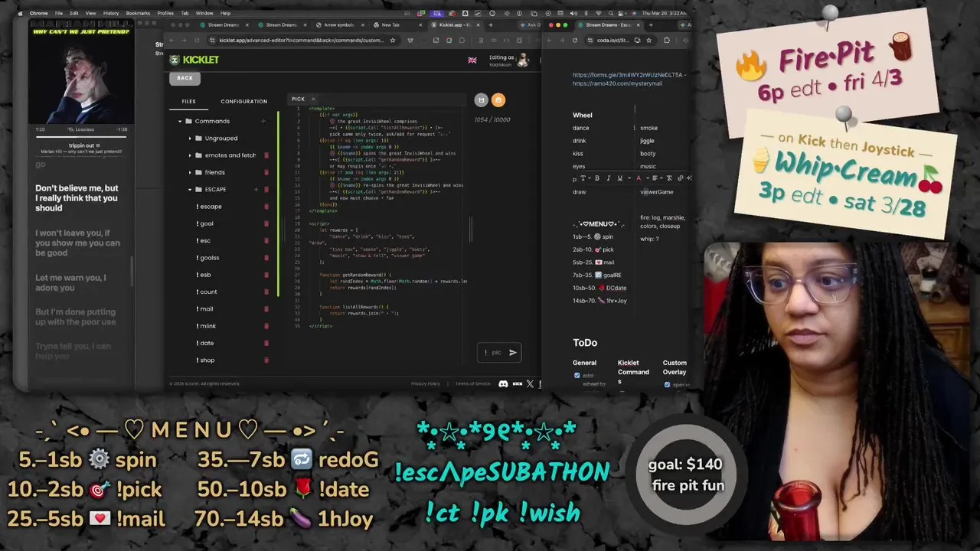The width and height of the screenshot is (980, 551).
Task: Open the X icon in Kicklet footer
Action: pyautogui.click(x=530, y=383)
